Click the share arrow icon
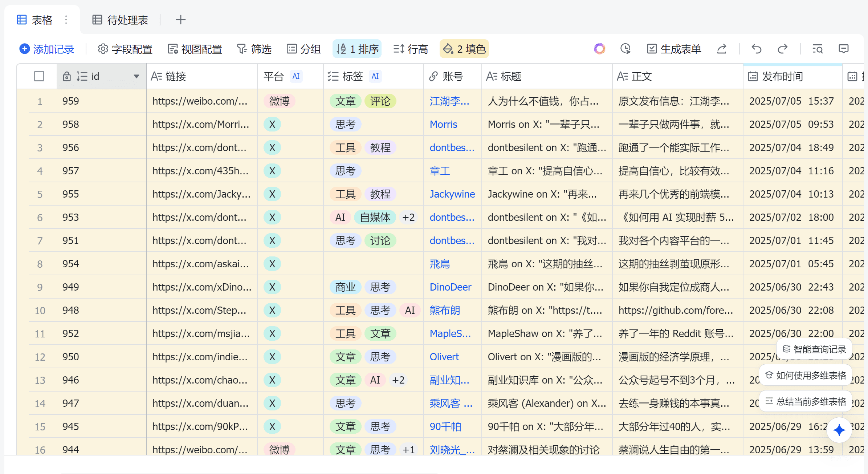Screen dimensions: 868x474 [722, 49]
